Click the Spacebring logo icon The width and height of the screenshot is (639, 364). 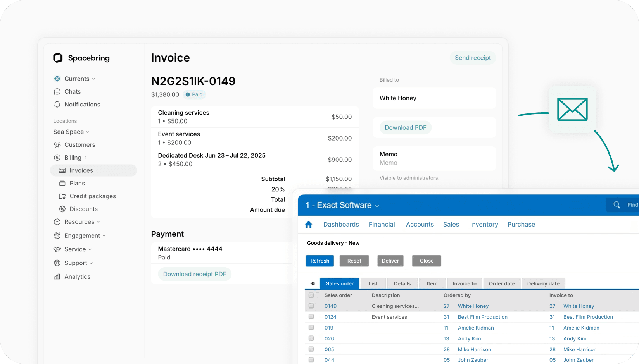coord(58,58)
